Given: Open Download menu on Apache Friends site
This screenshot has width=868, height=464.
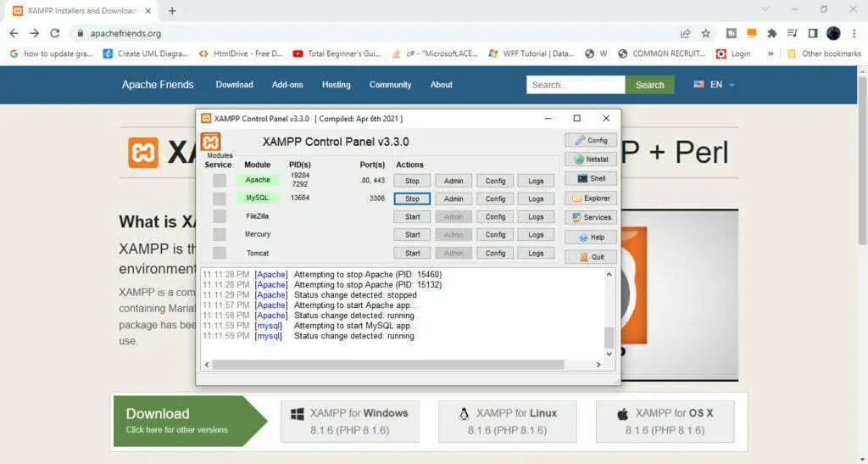Looking at the screenshot, I should tap(234, 85).
